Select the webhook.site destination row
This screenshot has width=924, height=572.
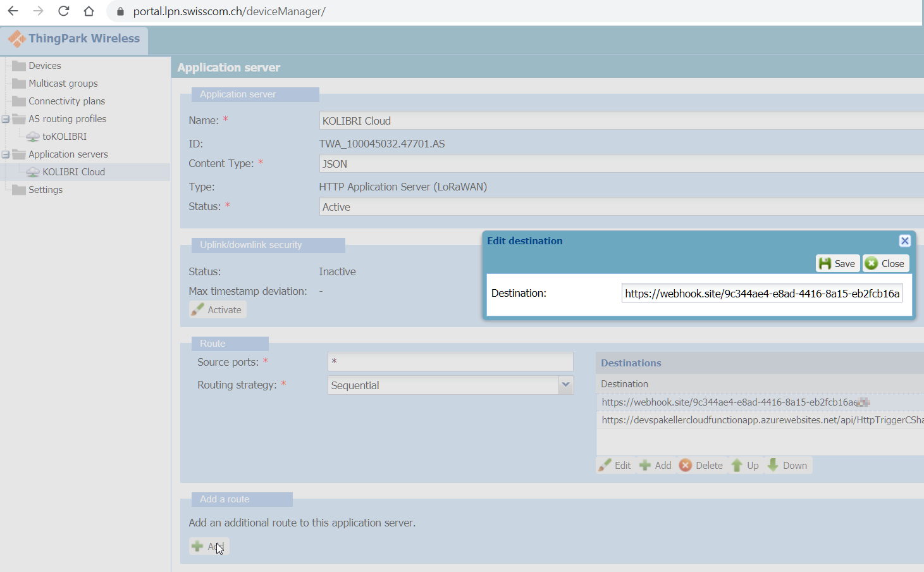click(760, 402)
